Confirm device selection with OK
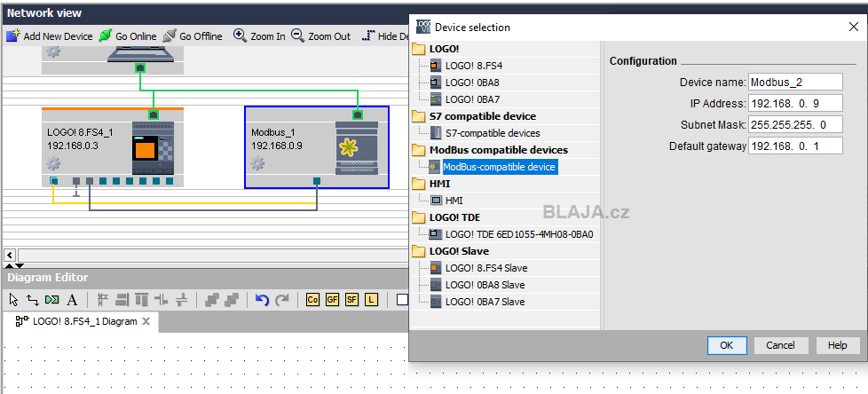Screen dimensions: 868x394 click(x=727, y=345)
